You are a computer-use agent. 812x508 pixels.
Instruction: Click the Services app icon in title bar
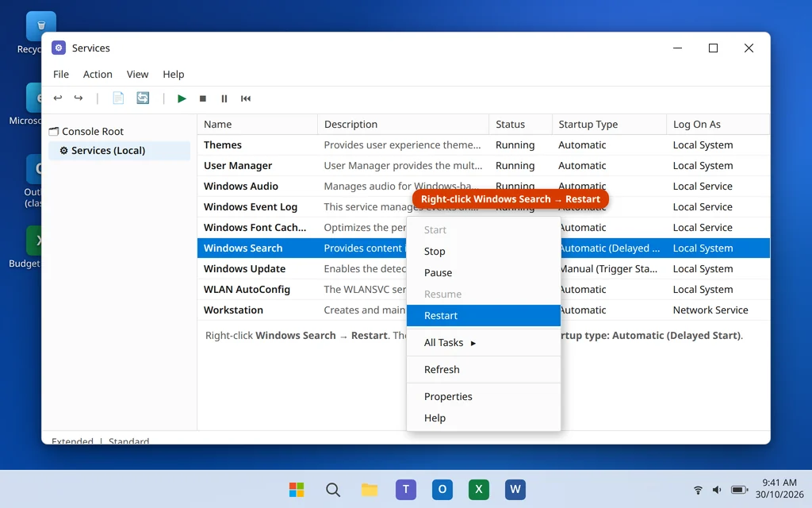click(59, 48)
